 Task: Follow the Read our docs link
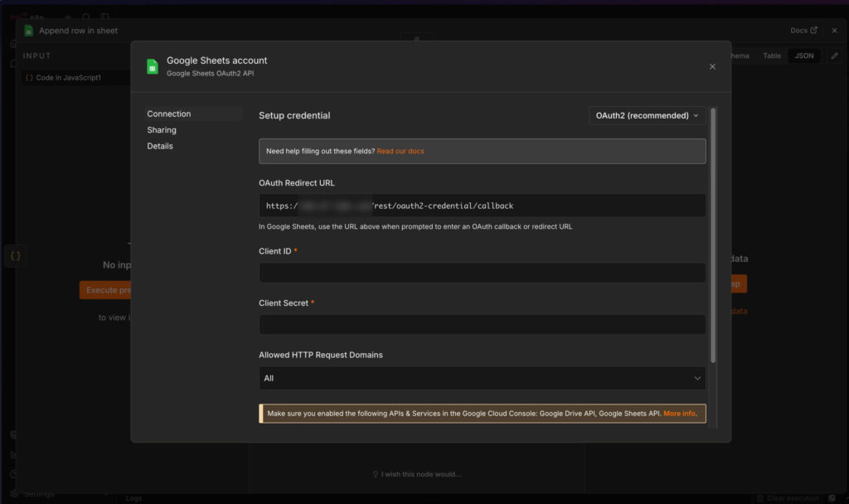tap(400, 151)
